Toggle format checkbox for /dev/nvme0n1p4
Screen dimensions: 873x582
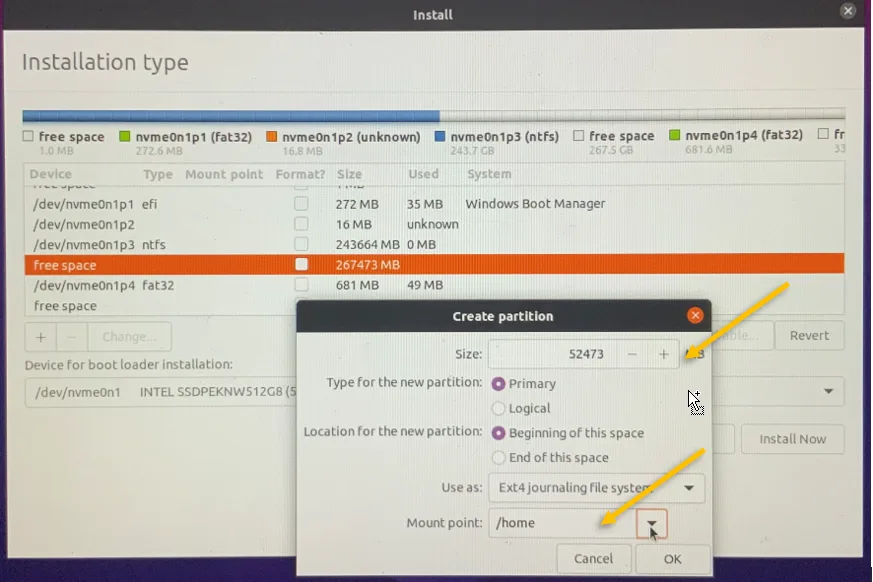pyautogui.click(x=301, y=285)
